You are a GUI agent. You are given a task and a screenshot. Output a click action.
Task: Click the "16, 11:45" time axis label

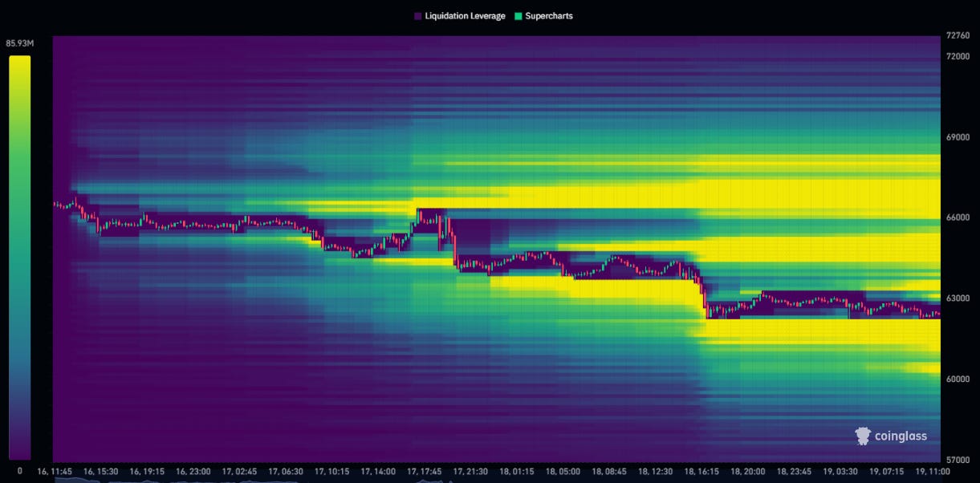tap(55, 472)
